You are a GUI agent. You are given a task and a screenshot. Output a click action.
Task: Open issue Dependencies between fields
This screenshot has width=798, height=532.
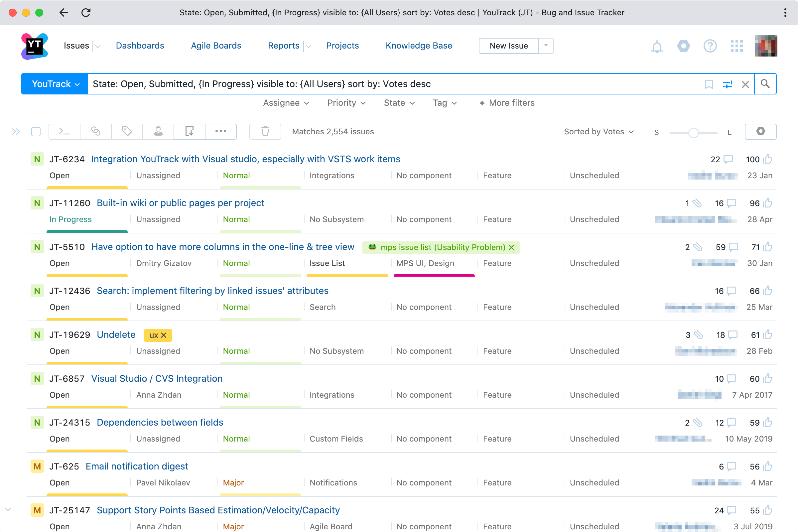(160, 422)
